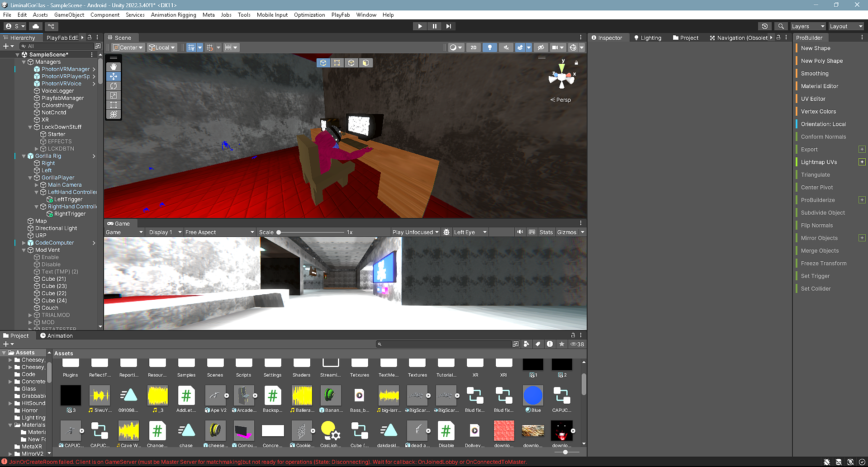Open the Local rotation dropdown
This screenshot has height=467, width=868.
162,47
